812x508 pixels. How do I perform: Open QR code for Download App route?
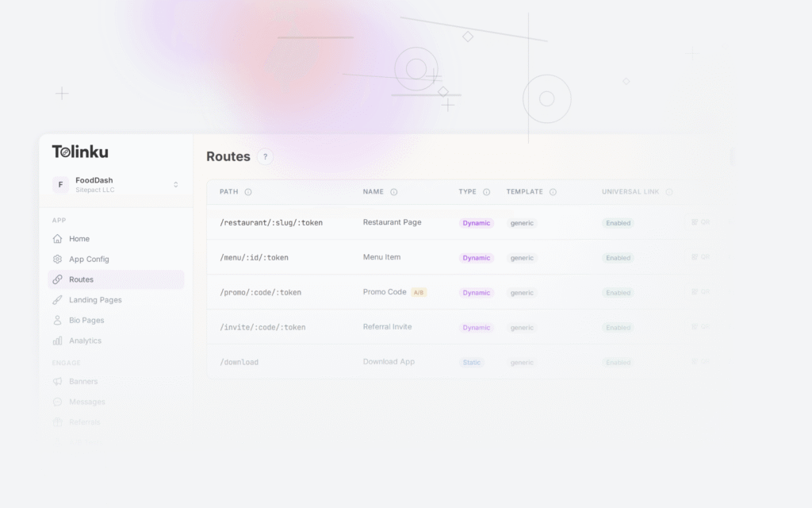[700, 361]
